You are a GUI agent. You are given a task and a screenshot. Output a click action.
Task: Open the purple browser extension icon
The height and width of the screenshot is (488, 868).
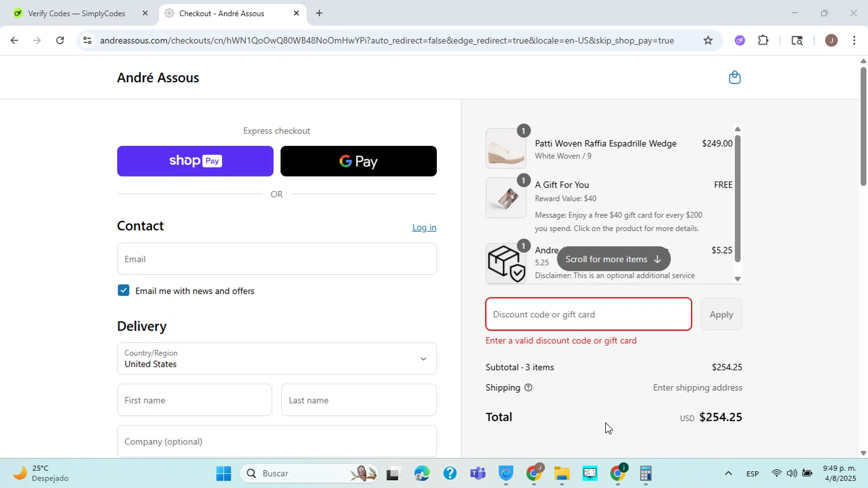pyautogui.click(x=740, y=41)
